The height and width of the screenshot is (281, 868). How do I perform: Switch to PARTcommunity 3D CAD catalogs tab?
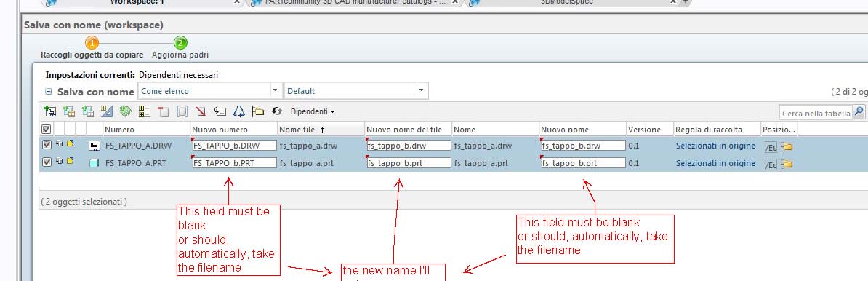355,2
